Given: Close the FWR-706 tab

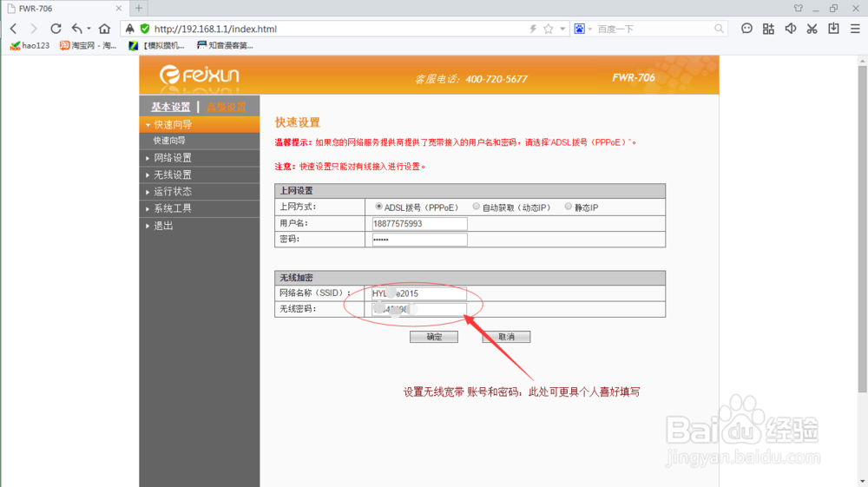Looking at the screenshot, I should (x=118, y=9).
